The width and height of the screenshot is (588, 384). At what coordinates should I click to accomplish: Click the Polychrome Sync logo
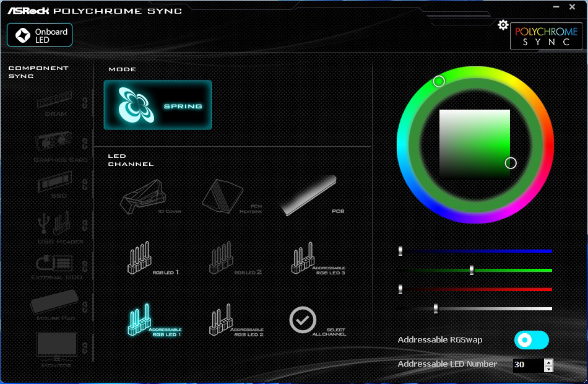pos(546,36)
